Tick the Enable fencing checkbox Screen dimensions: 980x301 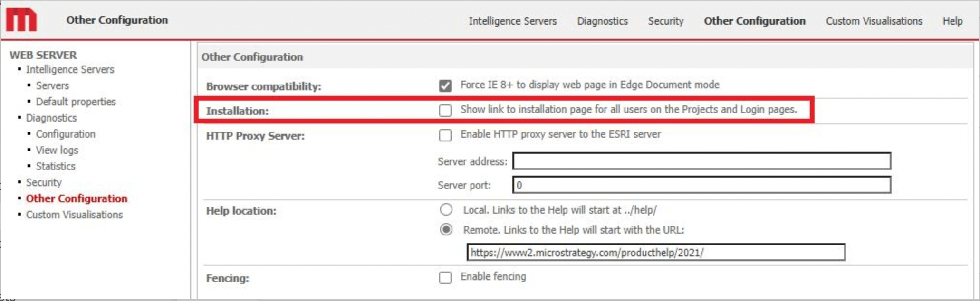coord(445,278)
